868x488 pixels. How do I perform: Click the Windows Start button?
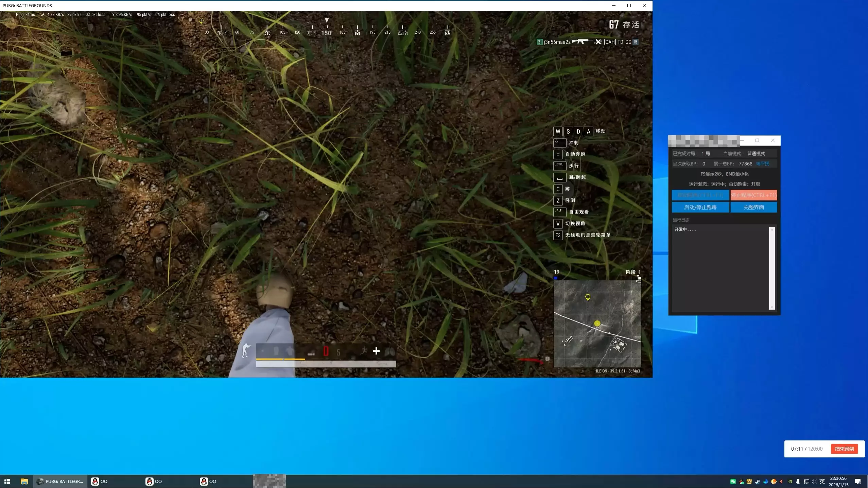point(7,482)
